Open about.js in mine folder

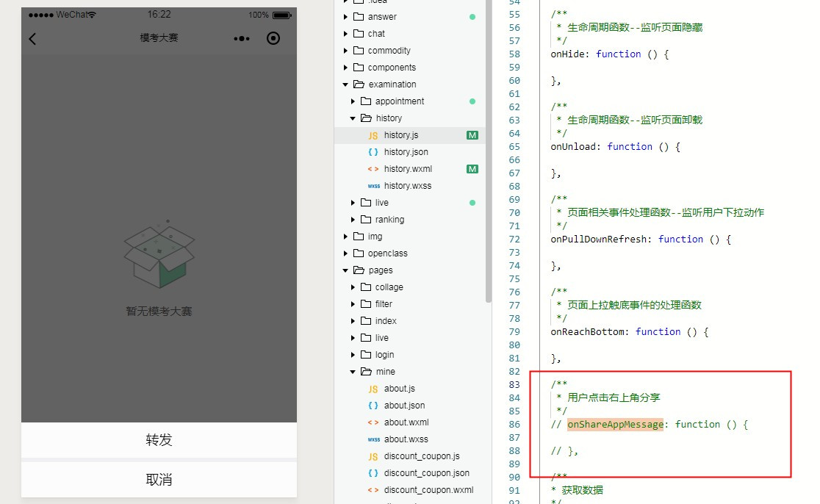[399, 389]
